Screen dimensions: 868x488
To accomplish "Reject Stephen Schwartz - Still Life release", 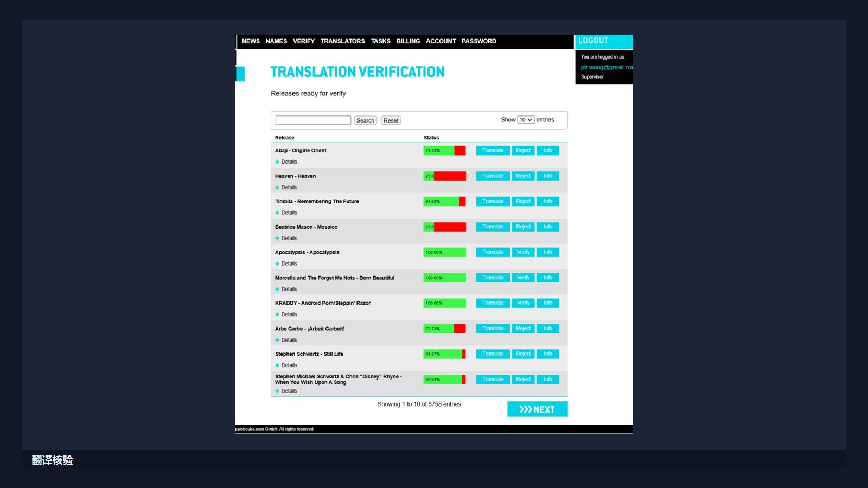I will coord(524,354).
